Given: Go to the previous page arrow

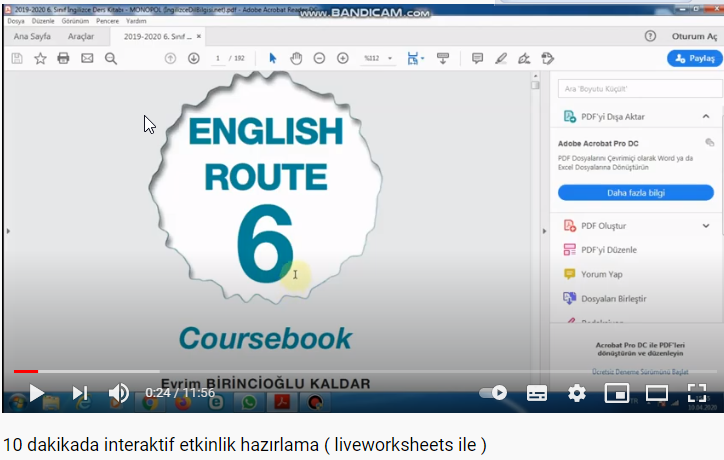Looking at the screenshot, I should [x=170, y=58].
